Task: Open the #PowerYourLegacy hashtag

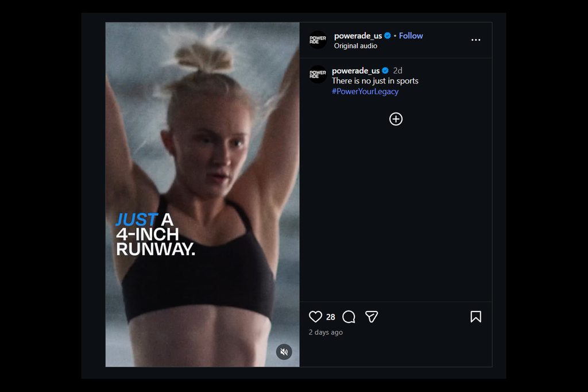Action: click(365, 91)
